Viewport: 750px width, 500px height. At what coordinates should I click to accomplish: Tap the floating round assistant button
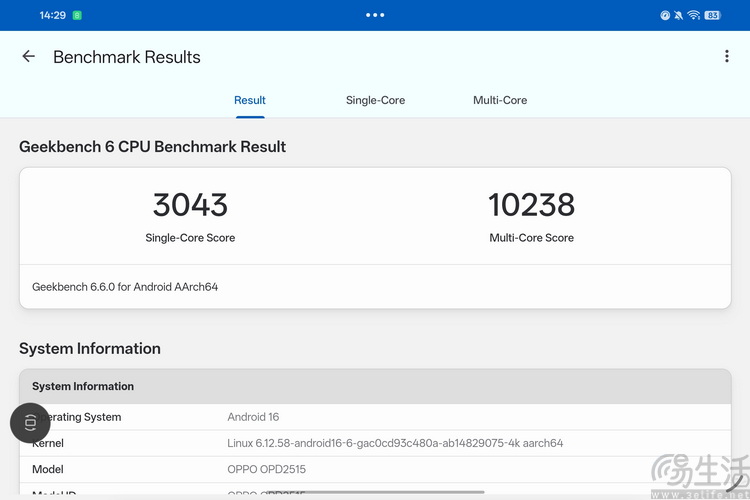[30, 423]
